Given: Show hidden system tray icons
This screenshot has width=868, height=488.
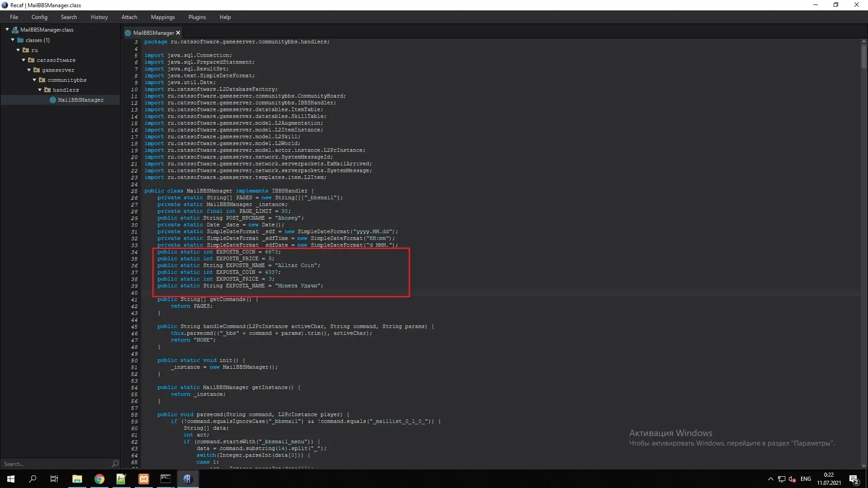Looking at the screenshot, I should click(770, 479).
